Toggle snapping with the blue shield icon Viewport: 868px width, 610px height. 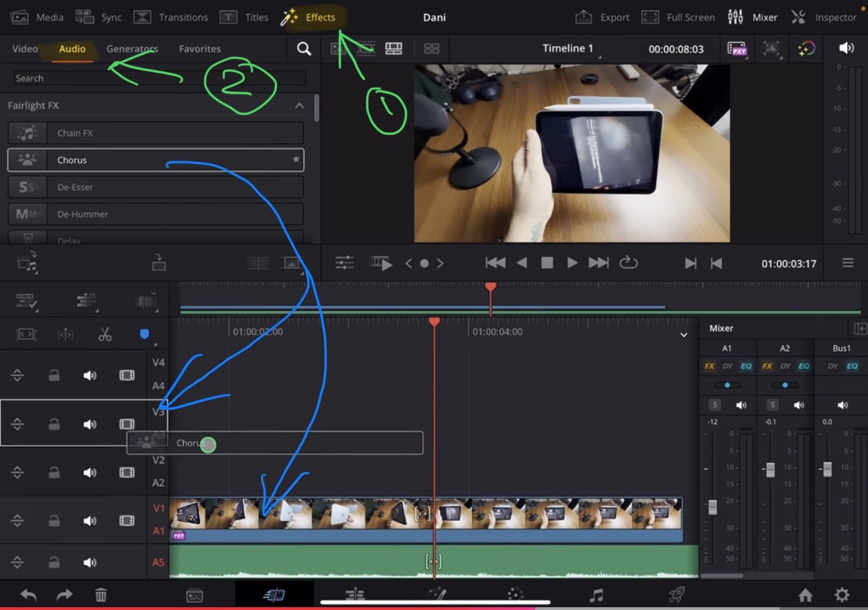pos(144,335)
